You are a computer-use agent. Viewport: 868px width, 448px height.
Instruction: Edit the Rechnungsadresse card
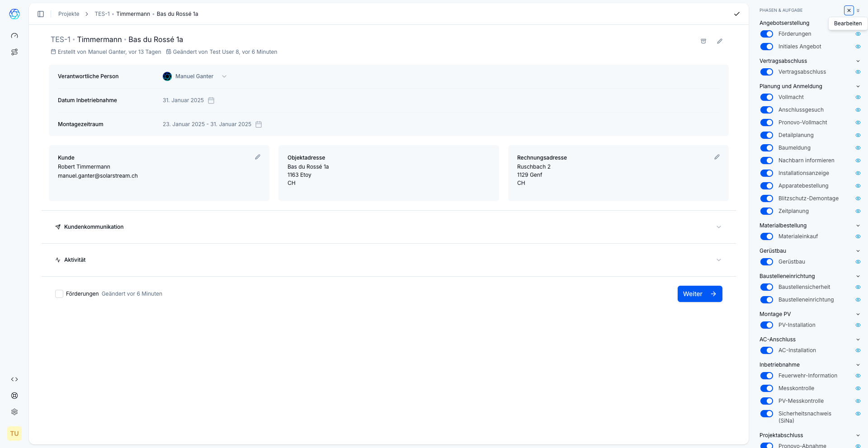(717, 157)
